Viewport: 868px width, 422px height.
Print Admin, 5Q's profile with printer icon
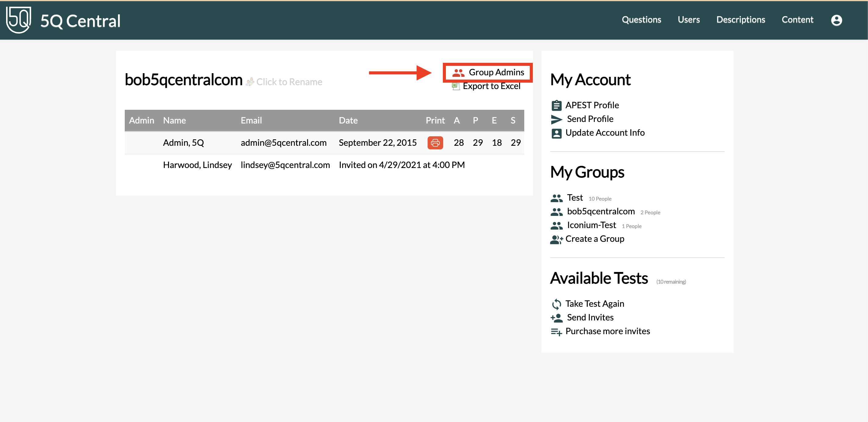coord(435,143)
